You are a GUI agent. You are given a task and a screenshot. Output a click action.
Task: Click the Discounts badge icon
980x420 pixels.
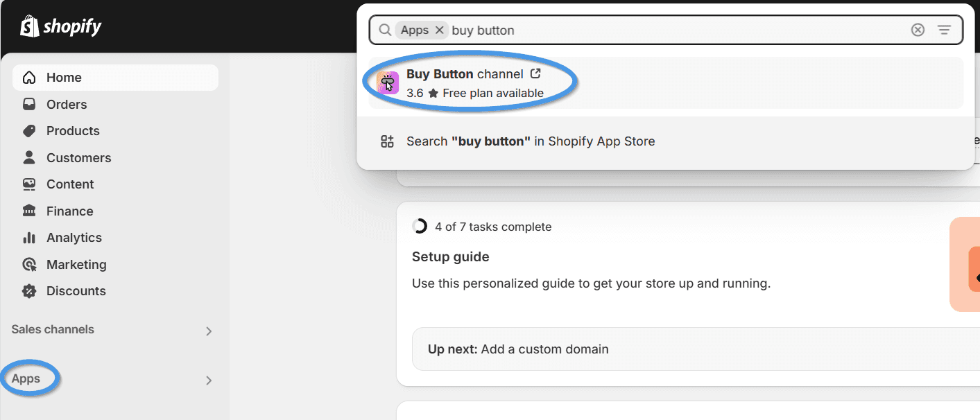coord(29,291)
